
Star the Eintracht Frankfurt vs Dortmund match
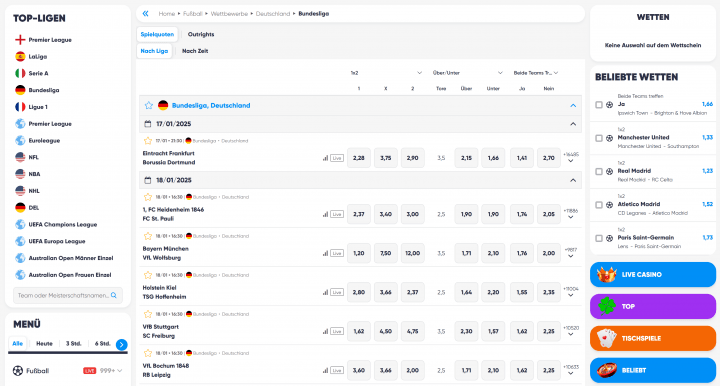pyautogui.click(x=147, y=141)
